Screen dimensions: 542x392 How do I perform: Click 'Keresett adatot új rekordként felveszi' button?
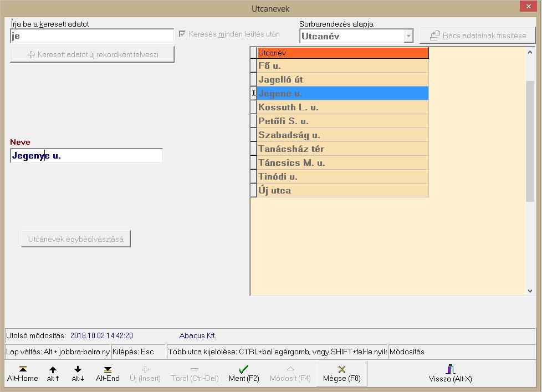click(93, 55)
